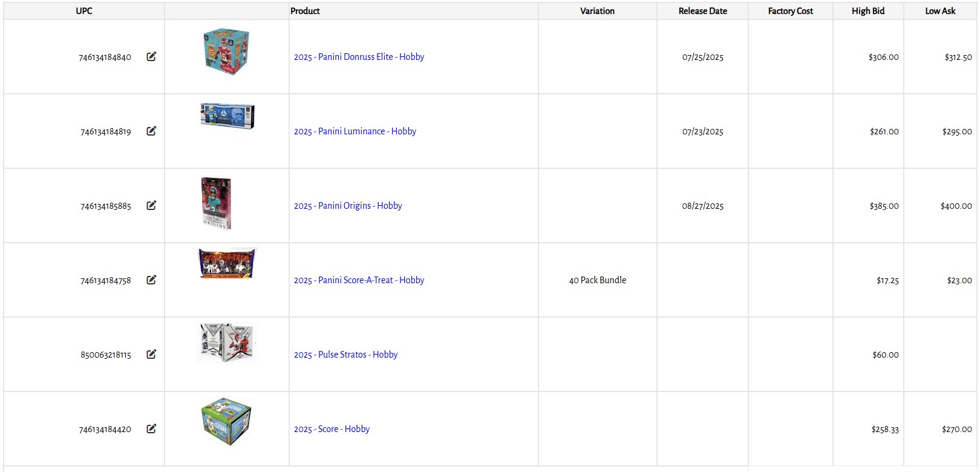Click release date 07/23/2025
The height and width of the screenshot is (472, 980).
click(x=703, y=132)
